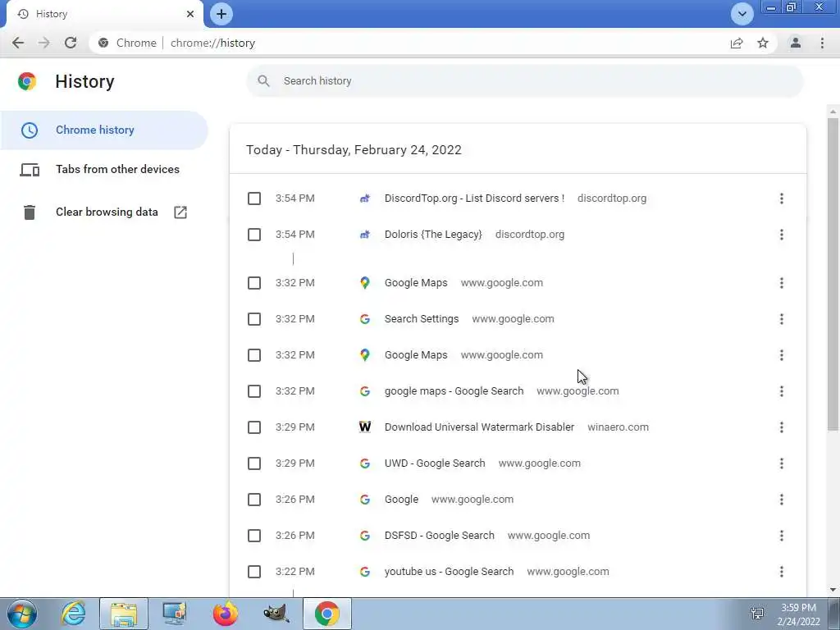The image size is (840, 630).
Task: Open actions menu for Doloris {The Legacy}
Action: 782,235
